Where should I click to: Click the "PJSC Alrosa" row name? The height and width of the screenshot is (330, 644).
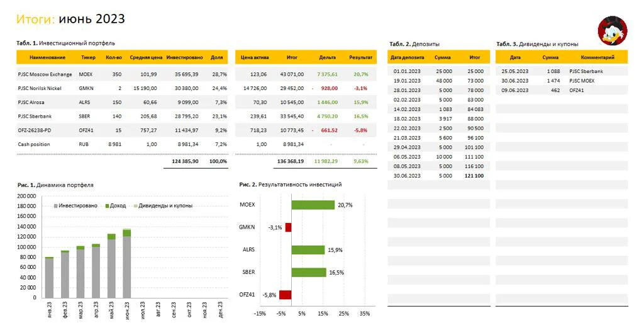[x=31, y=103]
